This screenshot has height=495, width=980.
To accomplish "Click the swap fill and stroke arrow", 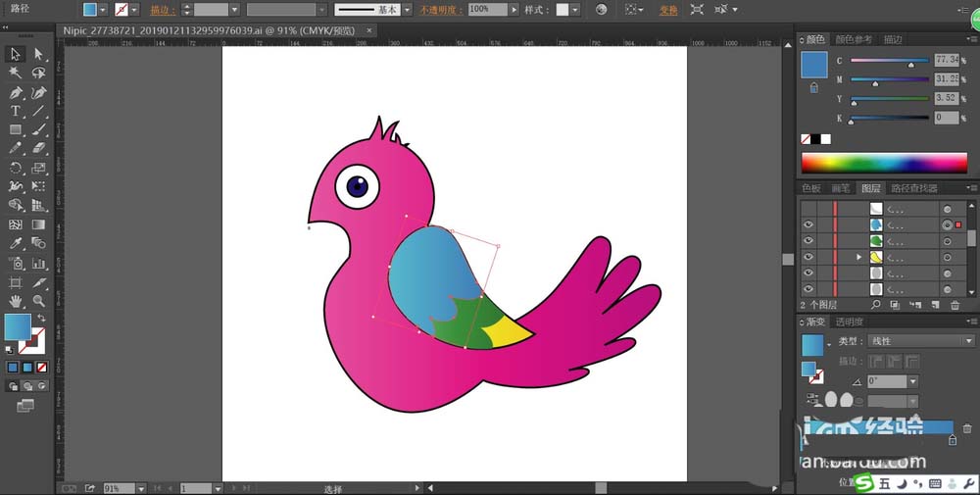I will (x=41, y=319).
